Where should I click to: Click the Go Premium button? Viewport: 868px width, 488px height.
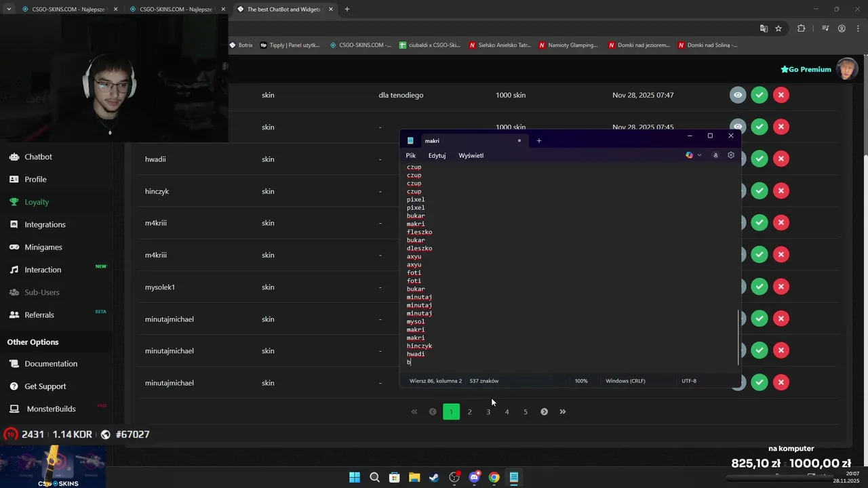(806, 69)
